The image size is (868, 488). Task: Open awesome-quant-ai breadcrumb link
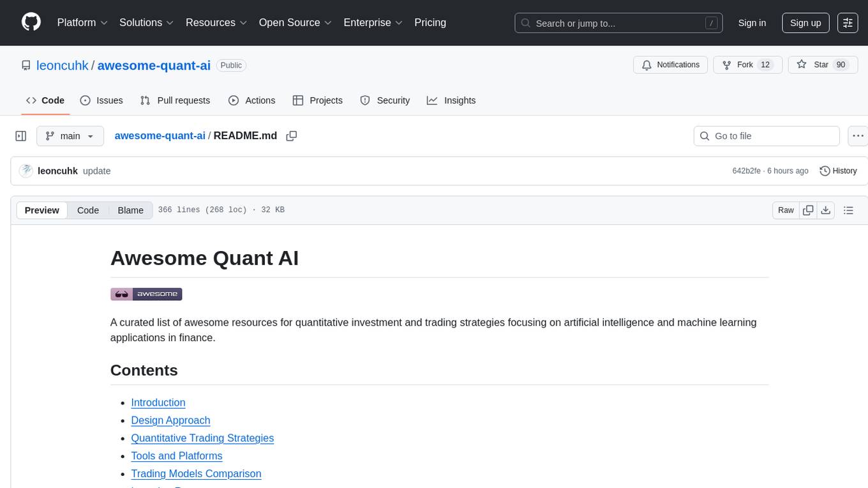[160, 135]
